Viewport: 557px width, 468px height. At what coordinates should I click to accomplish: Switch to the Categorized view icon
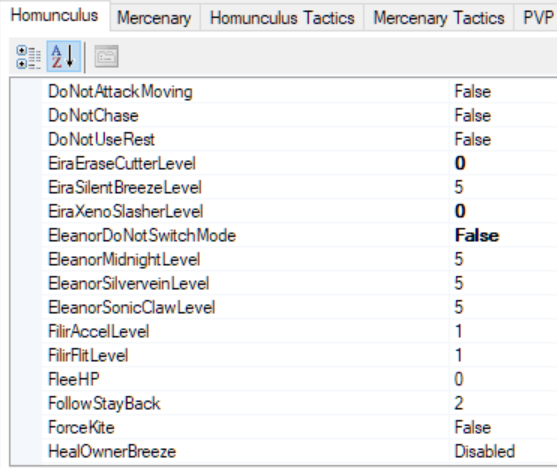28,57
